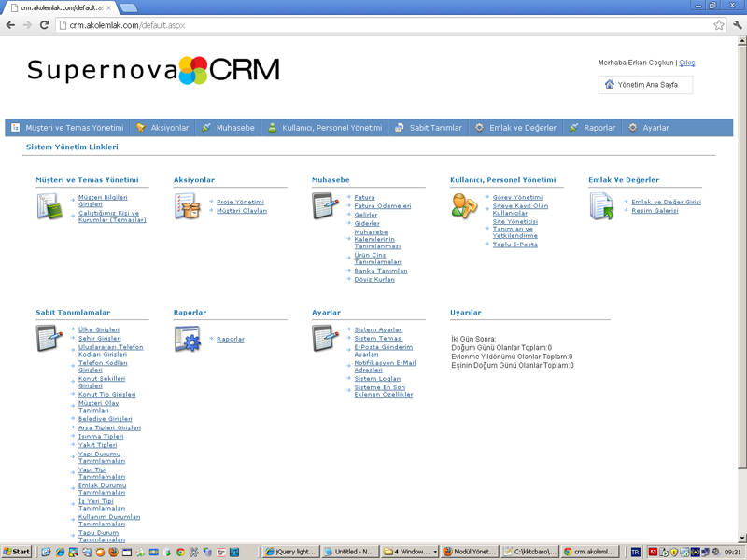The height and width of the screenshot is (560, 747).
Task: Open Raporlar in the blue navigation bar
Action: [x=592, y=128]
